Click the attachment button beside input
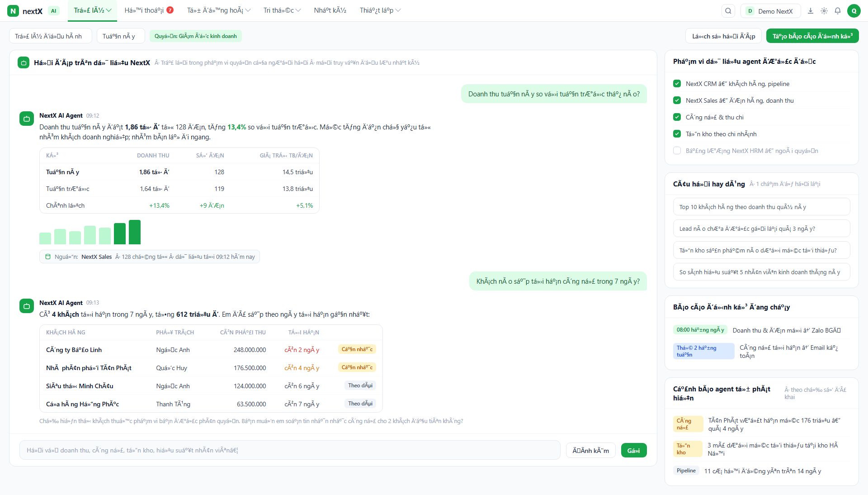The width and height of the screenshot is (868, 495). (590, 450)
